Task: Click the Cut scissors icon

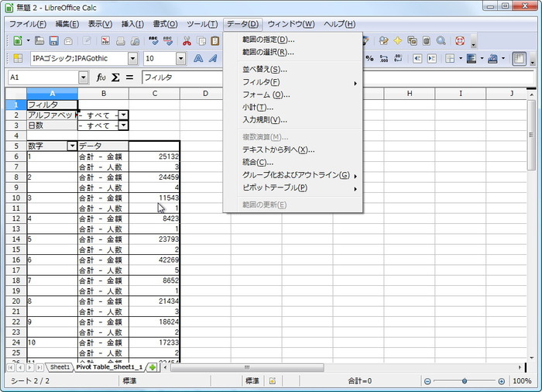Action: tap(187, 41)
